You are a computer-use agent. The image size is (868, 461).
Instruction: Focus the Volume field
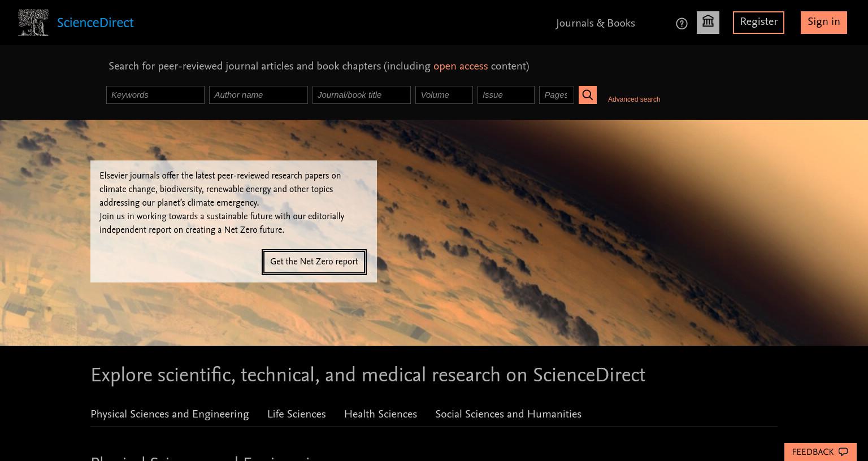[x=444, y=95]
